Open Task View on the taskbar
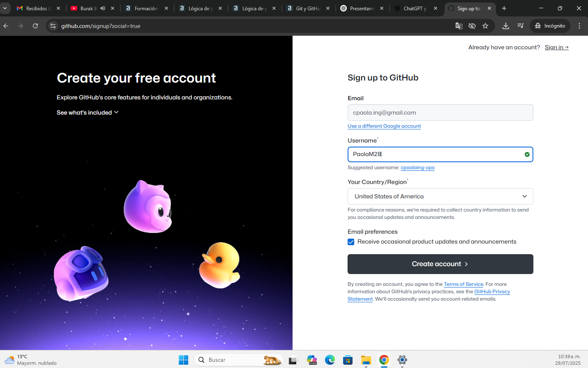The width and height of the screenshot is (588, 368). tap(293, 360)
